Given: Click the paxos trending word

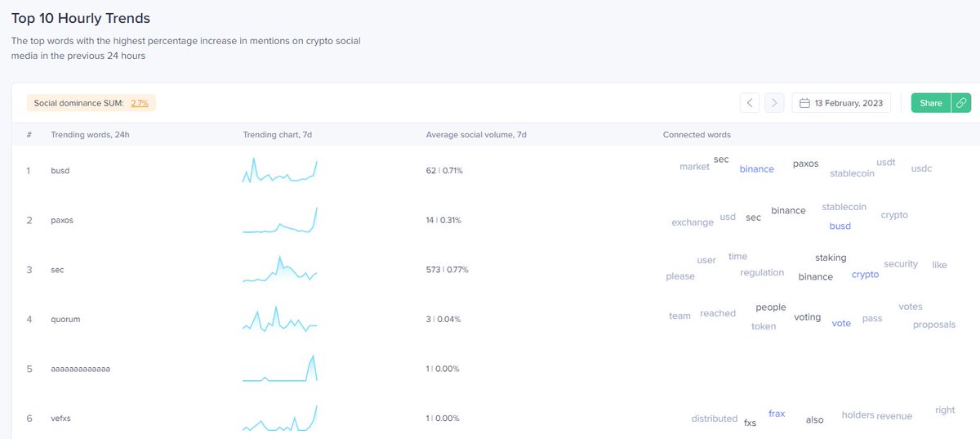Looking at the screenshot, I should coord(63,220).
